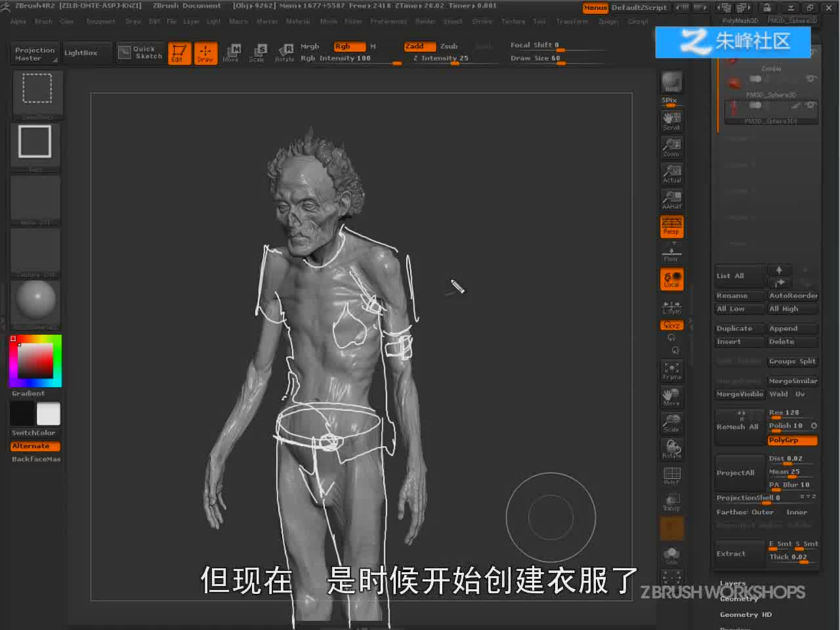840x630 pixels.
Task: Activate the Draw mode button
Action: pyautogui.click(x=205, y=52)
